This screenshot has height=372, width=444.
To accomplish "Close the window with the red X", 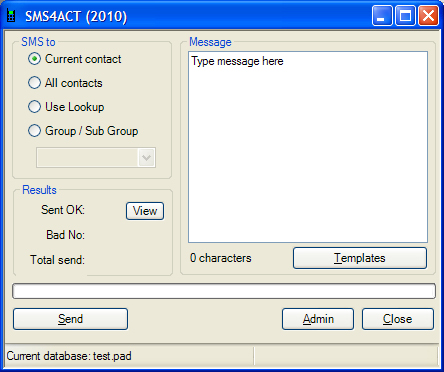I will pos(428,16).
